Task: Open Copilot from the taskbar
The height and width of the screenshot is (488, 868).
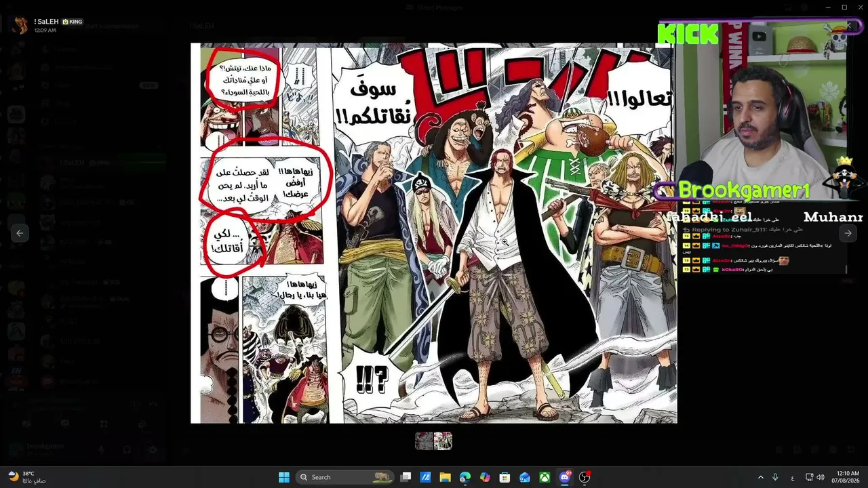Action: [485, 477]
